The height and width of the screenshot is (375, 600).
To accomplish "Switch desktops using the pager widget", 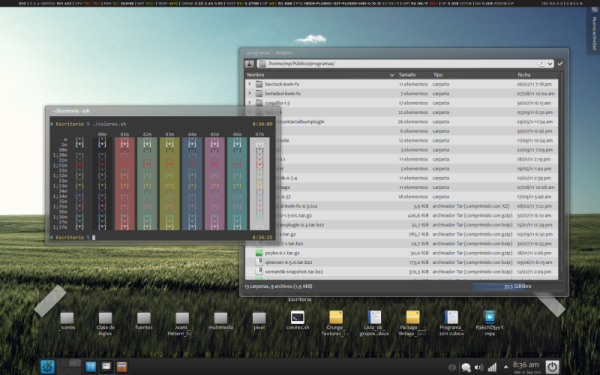I will (x=69, y=367).
